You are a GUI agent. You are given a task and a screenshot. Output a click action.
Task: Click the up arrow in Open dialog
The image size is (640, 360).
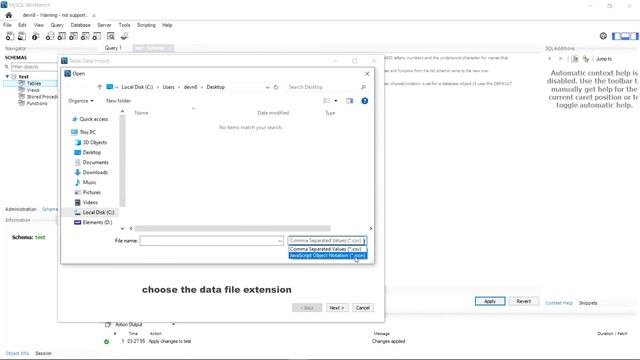pyautogui.click(x=99, y=87)
